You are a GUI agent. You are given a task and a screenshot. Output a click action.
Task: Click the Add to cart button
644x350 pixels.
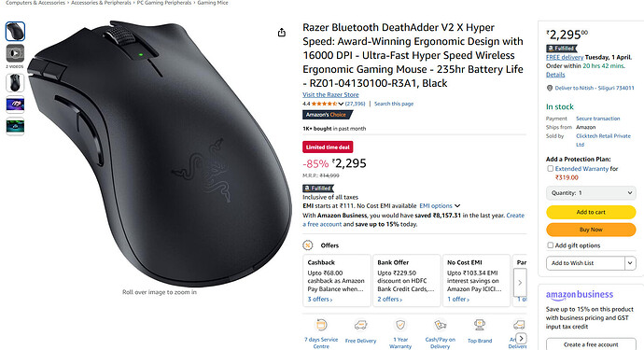point(591,212)
